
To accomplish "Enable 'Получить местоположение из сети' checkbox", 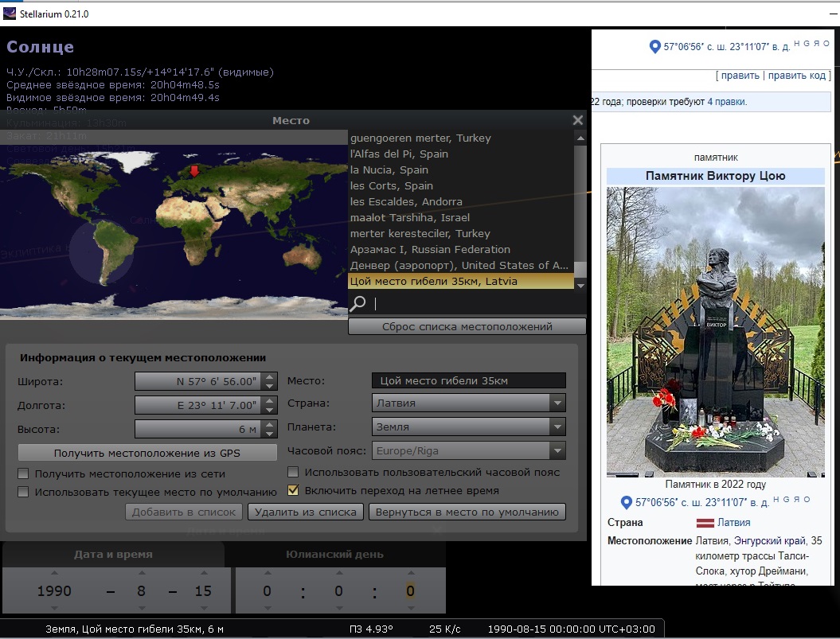I will coord(23,473).
